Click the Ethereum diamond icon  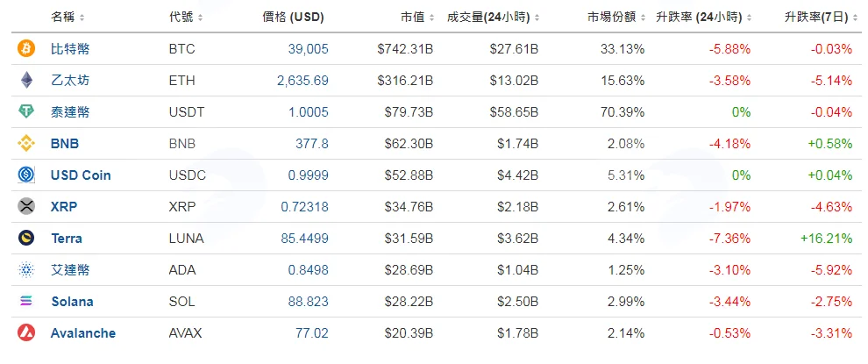(26, 81)
